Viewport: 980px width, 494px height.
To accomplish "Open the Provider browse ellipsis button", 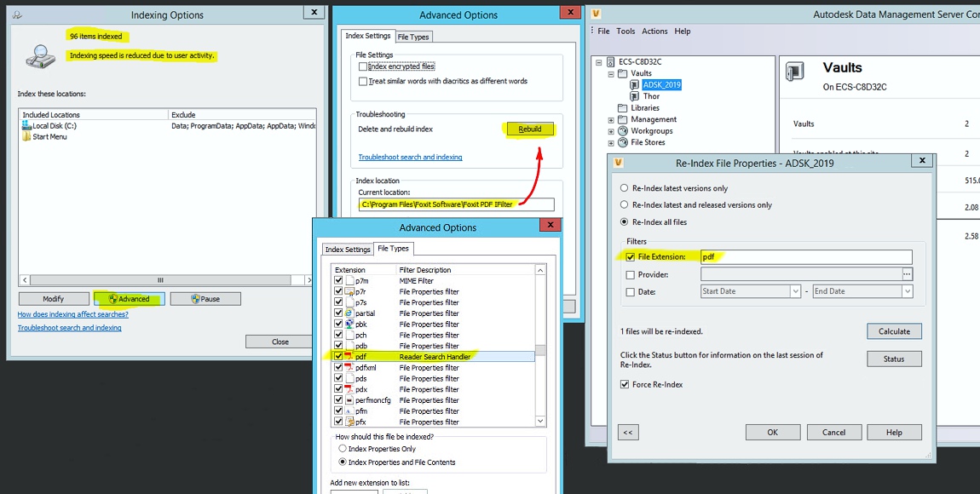I will tap(907, 274).
